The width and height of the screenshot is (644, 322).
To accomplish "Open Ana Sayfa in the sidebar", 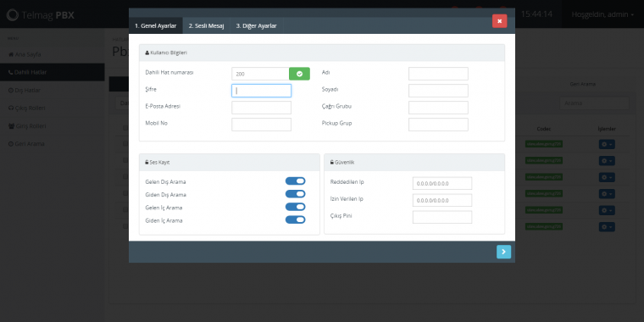I will coord(53,54).
